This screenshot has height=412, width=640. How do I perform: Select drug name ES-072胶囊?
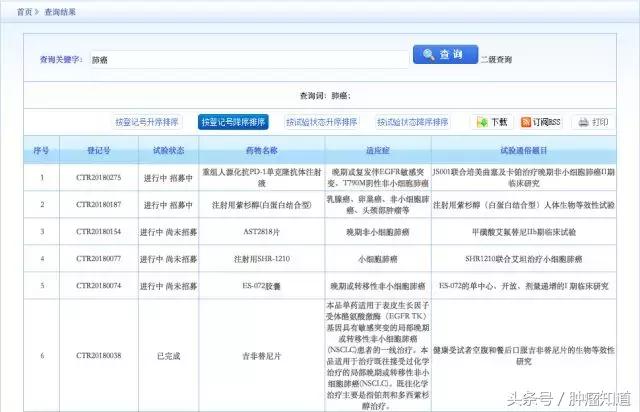coord(262,286)
